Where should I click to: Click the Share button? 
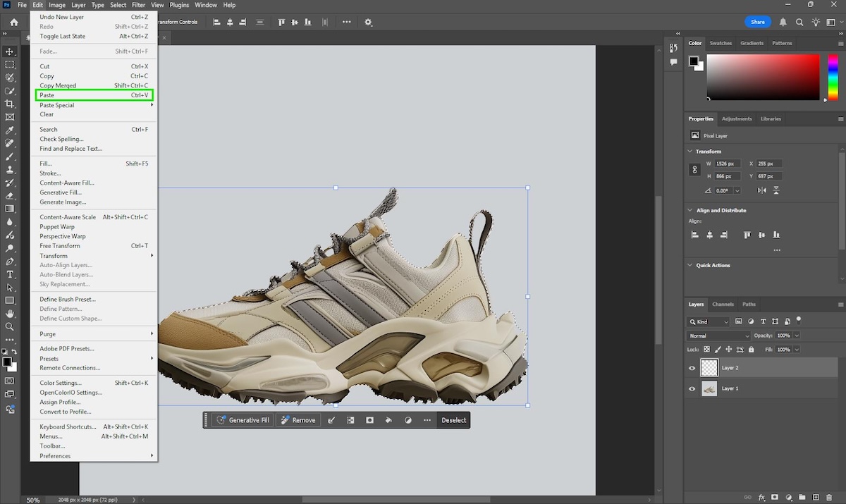click(x=758, y=22)
